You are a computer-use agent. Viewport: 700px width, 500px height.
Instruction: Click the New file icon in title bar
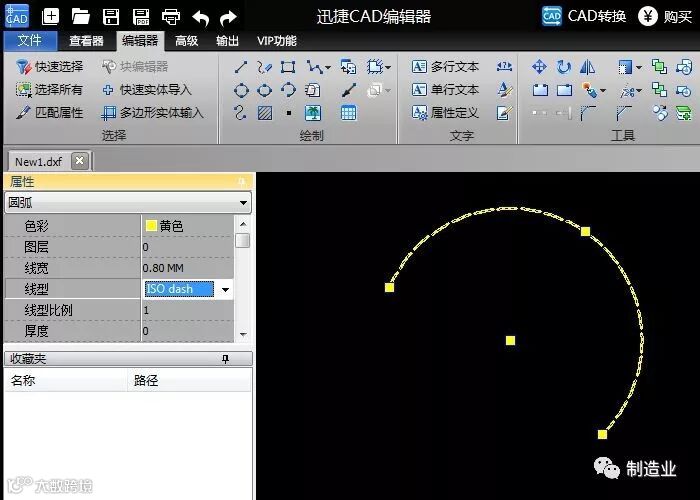coord(50,17)
